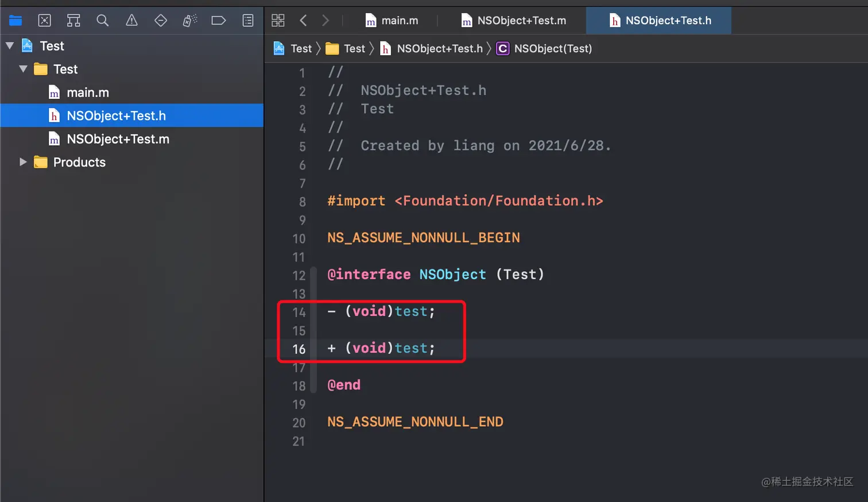Open the NSObject(Test) symbol breadcrumb
This screenshot has height=502, width=868.
[544, 49]
